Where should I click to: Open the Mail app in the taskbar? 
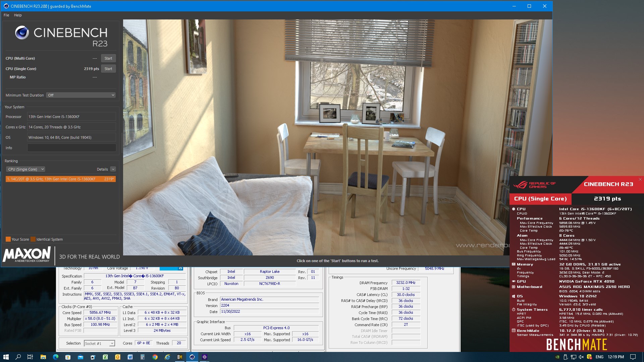(80, 357)
